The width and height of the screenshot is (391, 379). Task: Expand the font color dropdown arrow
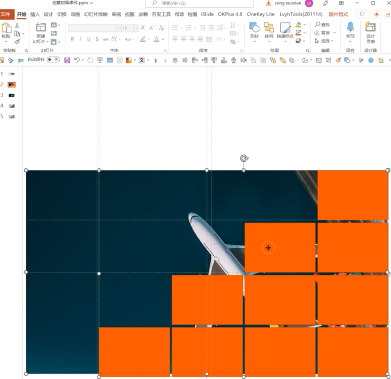click(163, 39)
